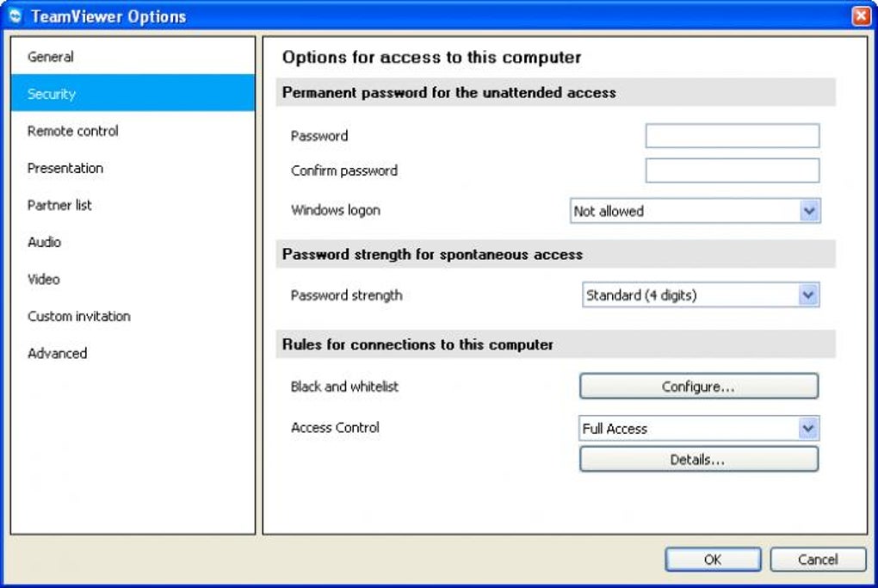Image resolution: width=878 pixels, height=588 pixels.
Task: Open the Presentation options category
Action: click(x=65, y=168)
